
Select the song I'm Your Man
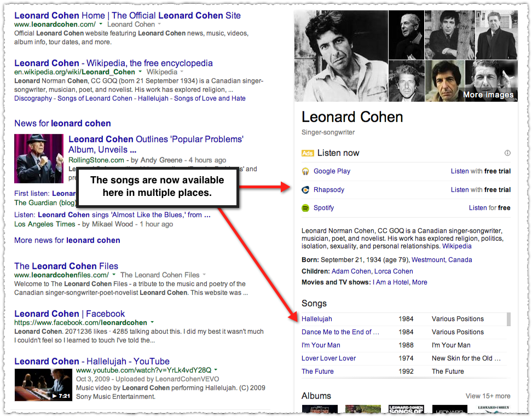click(x=321, y=345)
